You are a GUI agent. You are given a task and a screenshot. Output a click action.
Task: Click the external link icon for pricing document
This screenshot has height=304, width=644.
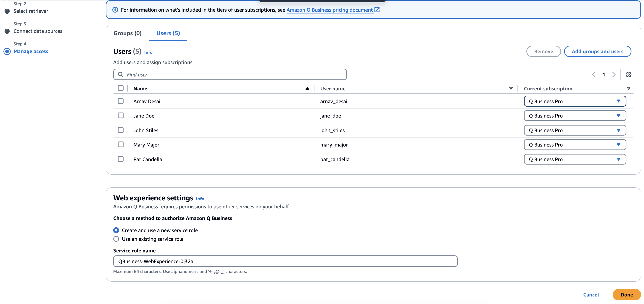(377, 10)
